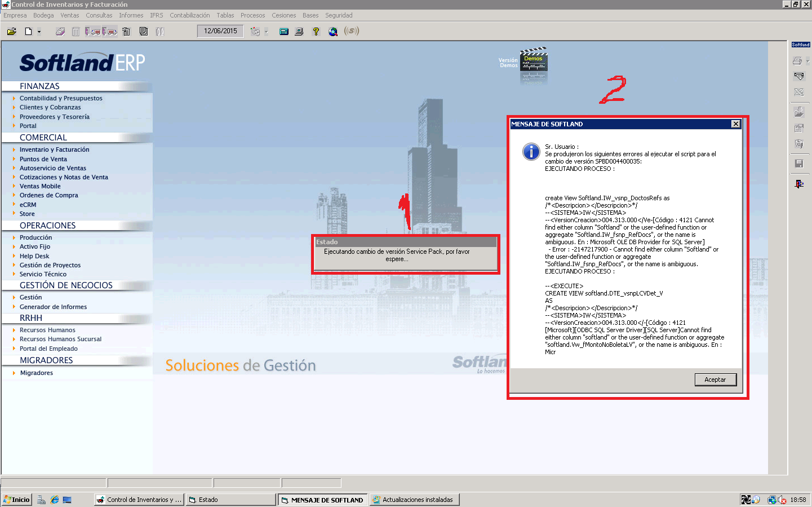This screenshot has height=507, width=812.
Task: Select Ordenes de Compra link
Action: [49, 195]
